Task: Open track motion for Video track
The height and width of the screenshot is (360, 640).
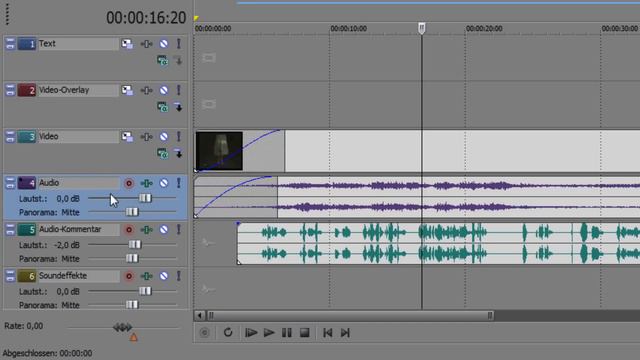Action: click(127, 137)
